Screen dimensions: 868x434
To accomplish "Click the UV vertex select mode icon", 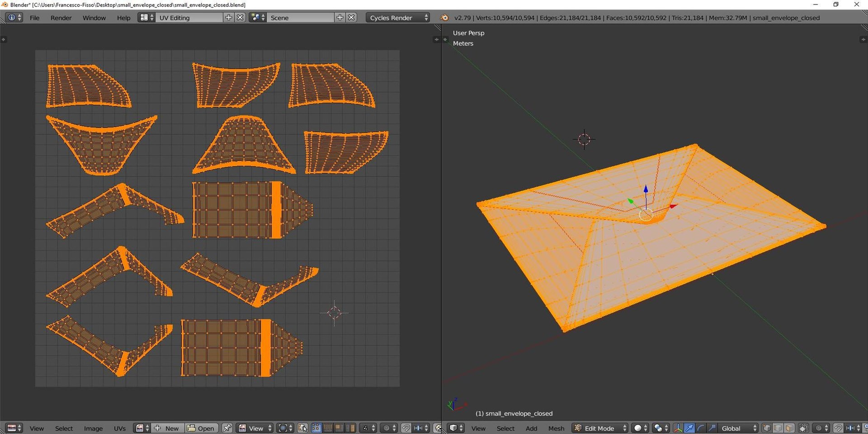I will (316, 428).
